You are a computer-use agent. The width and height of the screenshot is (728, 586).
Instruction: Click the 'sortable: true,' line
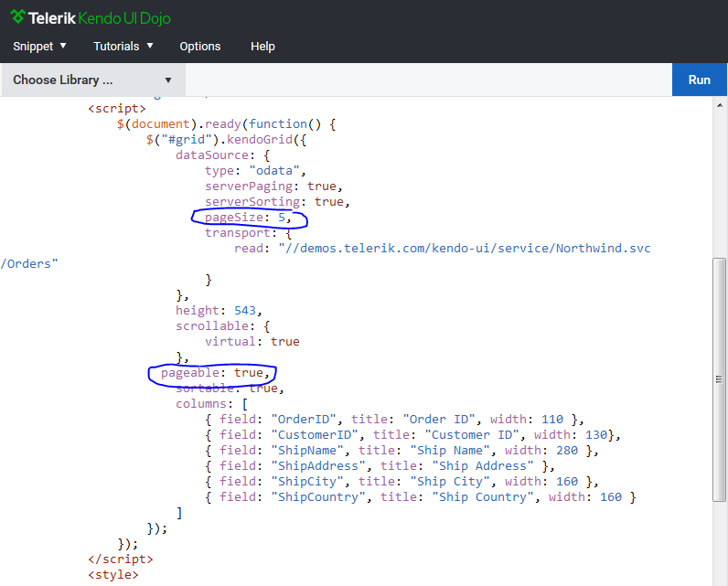(230, 389)
